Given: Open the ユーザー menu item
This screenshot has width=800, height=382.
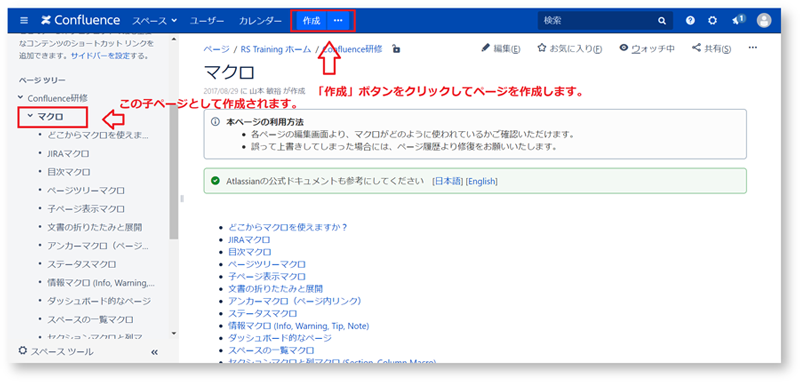Looking at the screenshot, I should [x=207, y=21].
